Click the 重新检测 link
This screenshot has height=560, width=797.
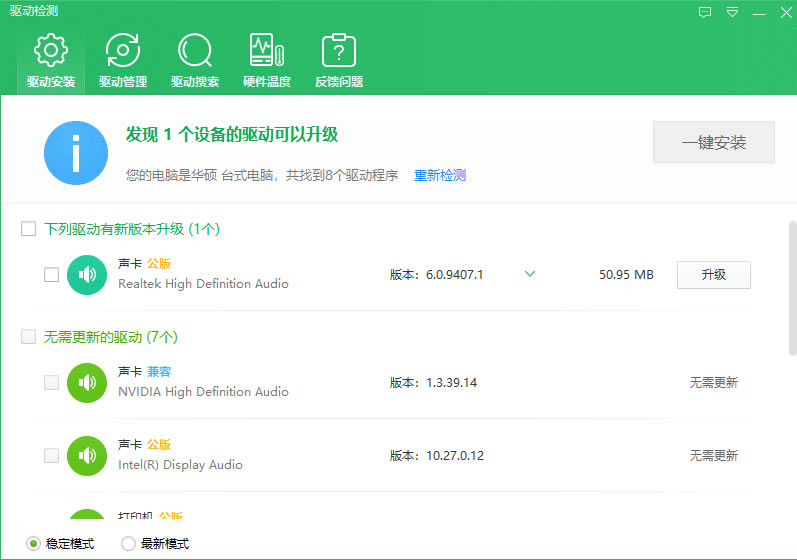(440, 175)
